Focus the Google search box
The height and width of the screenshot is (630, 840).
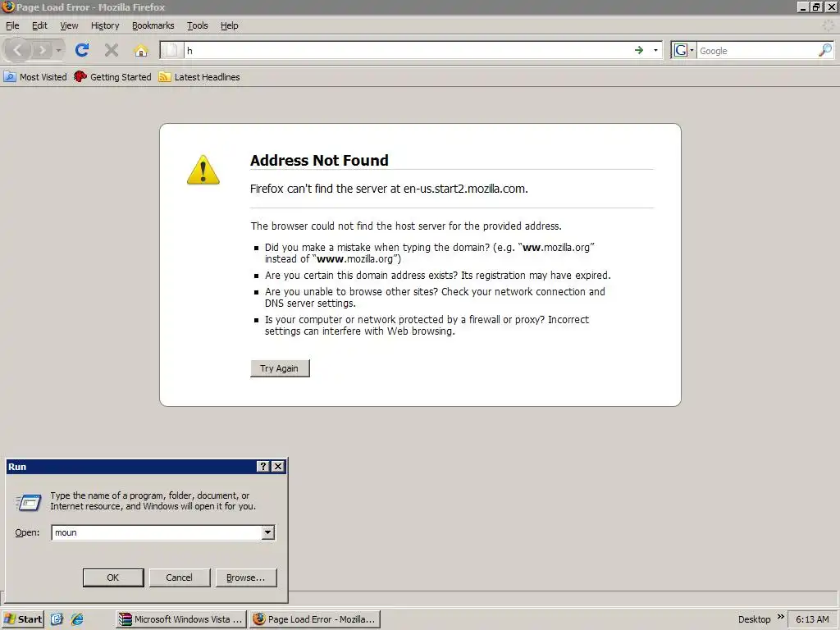tap(757, 50)
